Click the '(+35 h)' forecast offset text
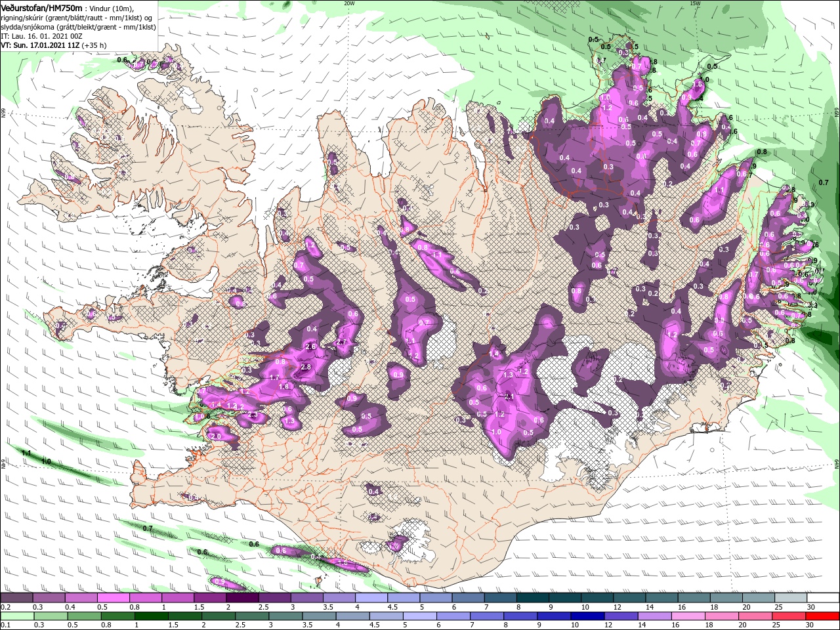The height and width of the screenshot is (630, 840). 94,45
